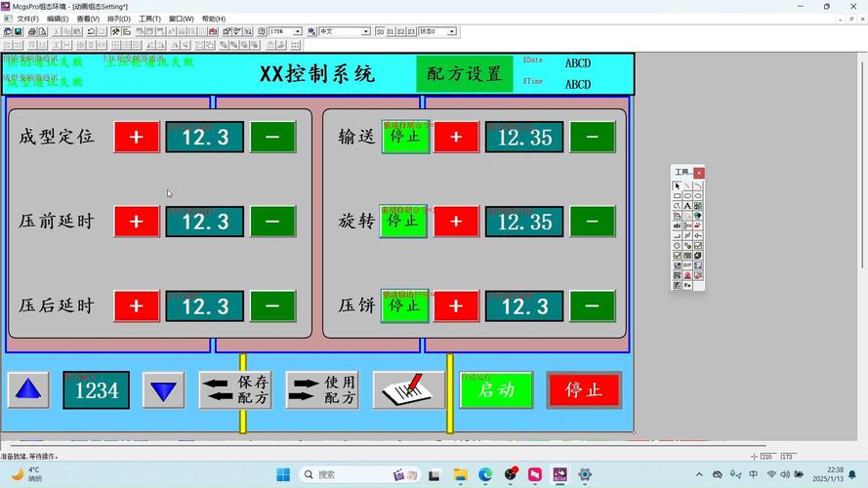Open the Windows Start menu
Viewport: 868px width, 488px height.
(x=283, y=474)
